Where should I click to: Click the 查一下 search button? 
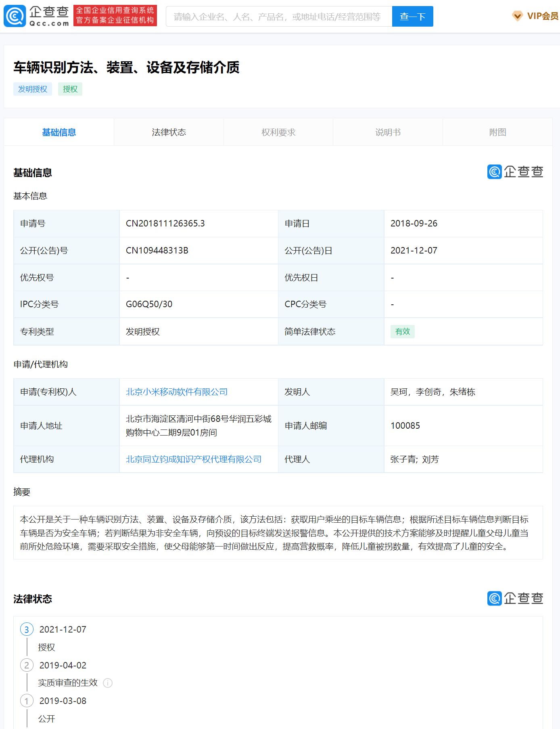[412, 17]
